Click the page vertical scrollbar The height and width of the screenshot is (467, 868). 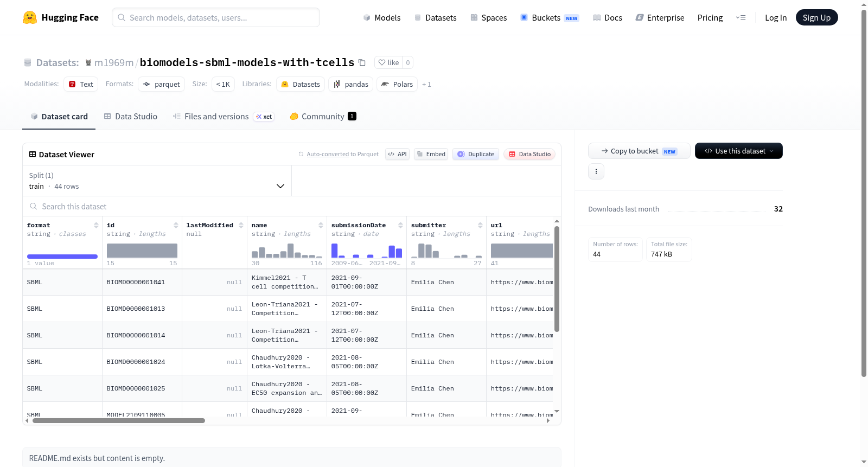click(x=864, y=193)
